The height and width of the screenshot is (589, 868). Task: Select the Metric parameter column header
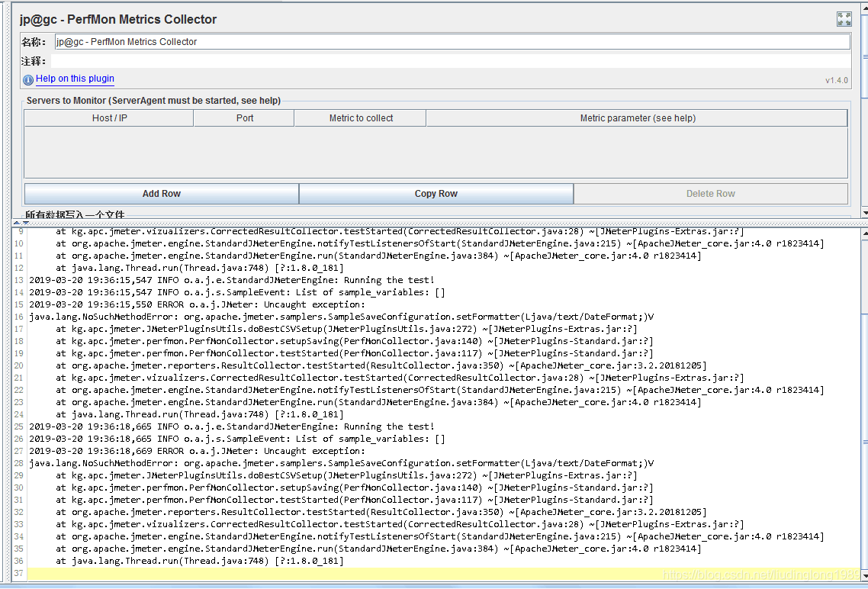[637, 118]
